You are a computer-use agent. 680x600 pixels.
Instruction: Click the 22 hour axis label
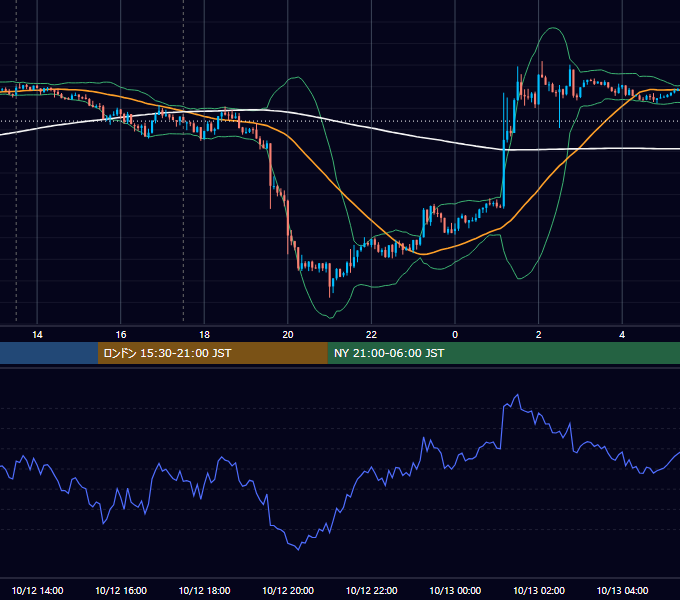pos(371,335)
